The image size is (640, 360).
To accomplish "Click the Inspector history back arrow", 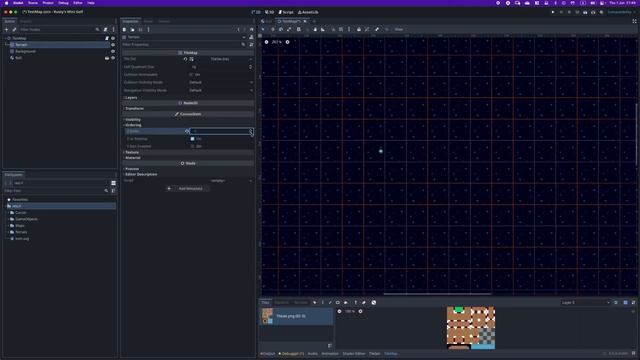I will pos(238,29).
